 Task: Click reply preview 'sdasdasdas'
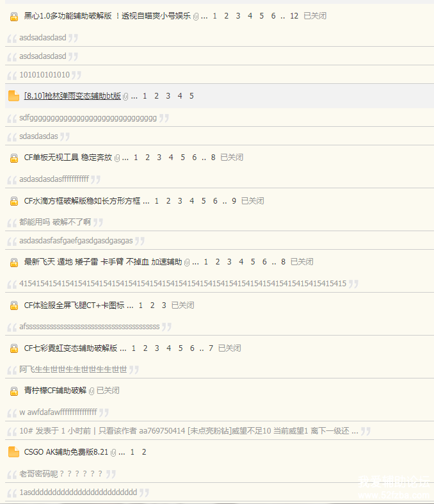pyautogui.click(x=38, y=136)
